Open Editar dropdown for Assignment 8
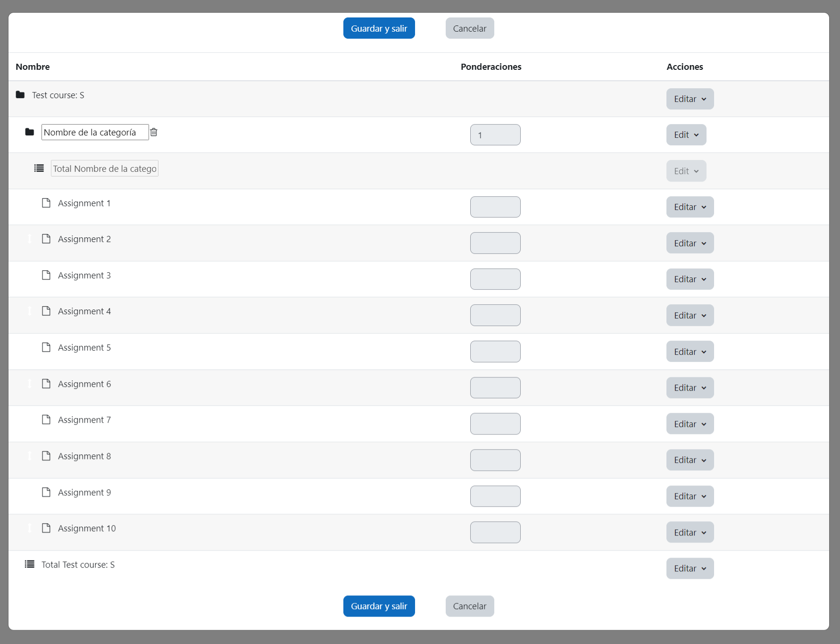The height and width of the screenshot is (644, 840). (690, 460)
